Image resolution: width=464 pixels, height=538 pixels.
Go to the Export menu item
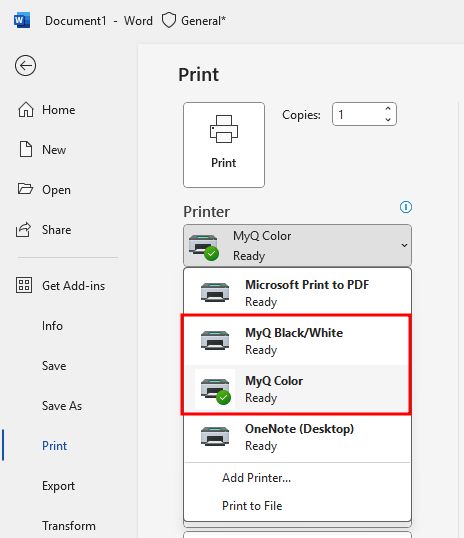58,486
